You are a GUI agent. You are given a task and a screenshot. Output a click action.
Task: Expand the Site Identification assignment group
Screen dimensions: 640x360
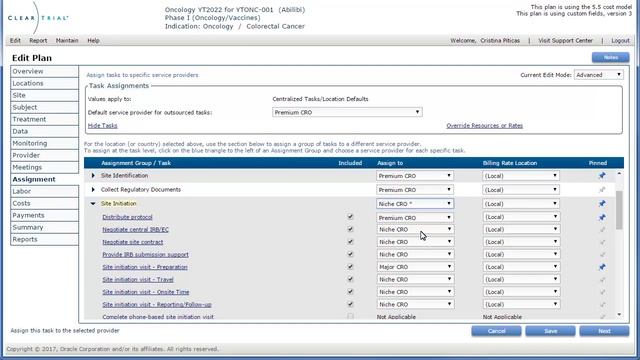pyautogui.click(x=93, y=176)
